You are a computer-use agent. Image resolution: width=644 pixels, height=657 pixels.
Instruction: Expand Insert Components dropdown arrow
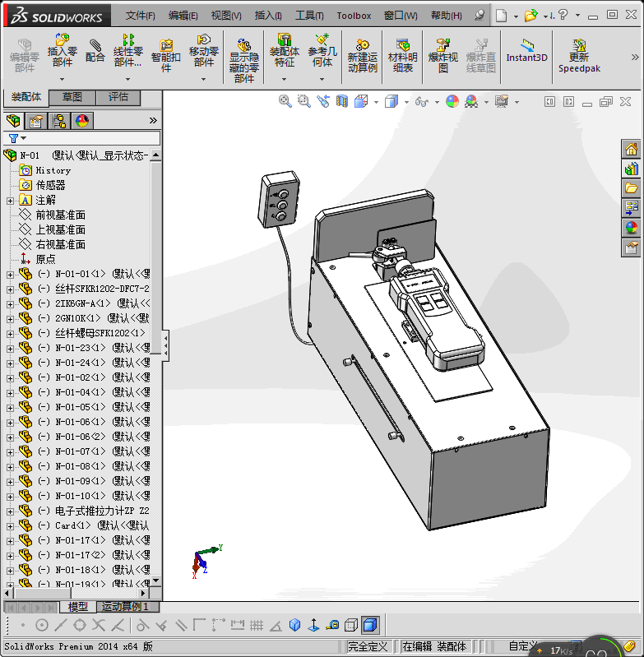62,79
